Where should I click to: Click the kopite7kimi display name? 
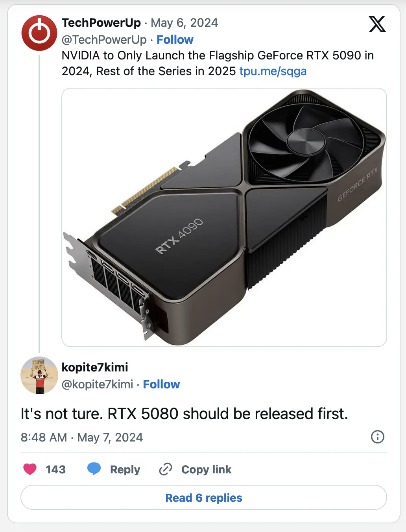pos(95,367)
